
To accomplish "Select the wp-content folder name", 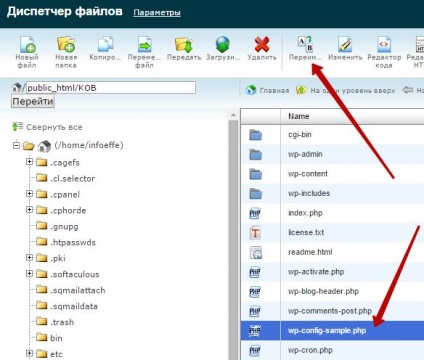I will click(308, 174).
